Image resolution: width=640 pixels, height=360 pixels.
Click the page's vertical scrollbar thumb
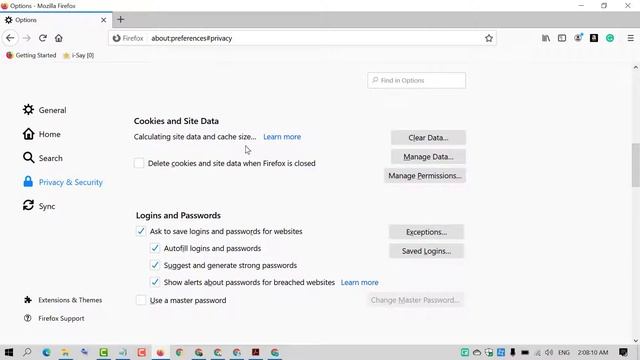(x=636, y=165)
